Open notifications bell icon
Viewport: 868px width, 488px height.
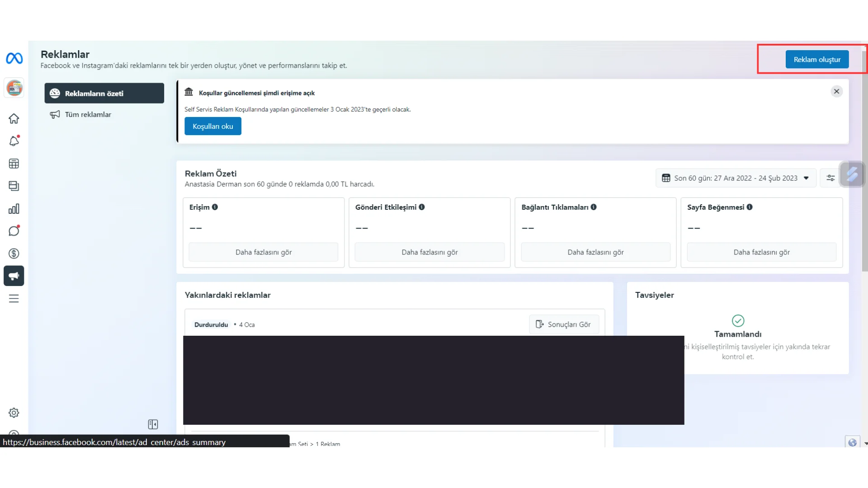tap(14, 141)
